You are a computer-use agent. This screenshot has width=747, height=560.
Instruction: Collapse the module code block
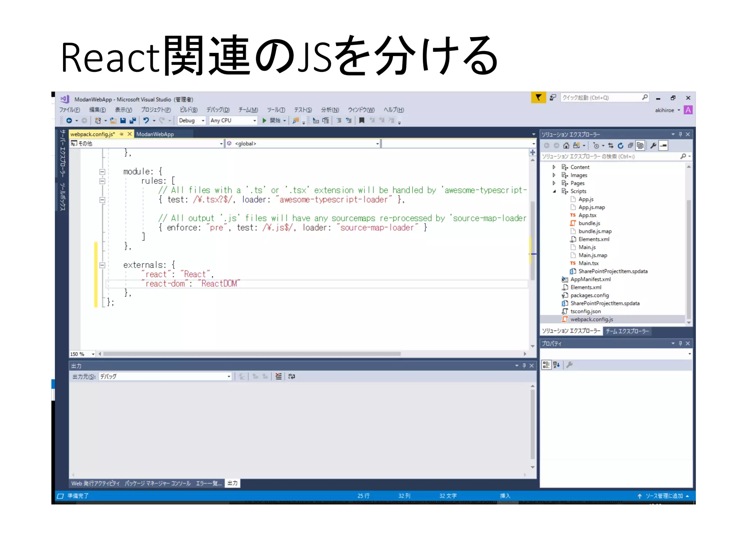pyautogui.click(x=102, y=172)
